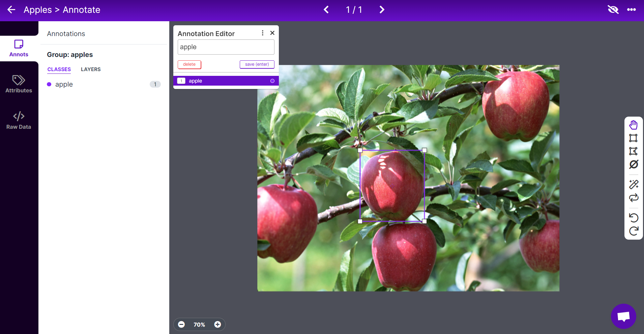The image size is (644, 334).
Task: Click the 1 / 1 image counter
Action: (354, 10)
